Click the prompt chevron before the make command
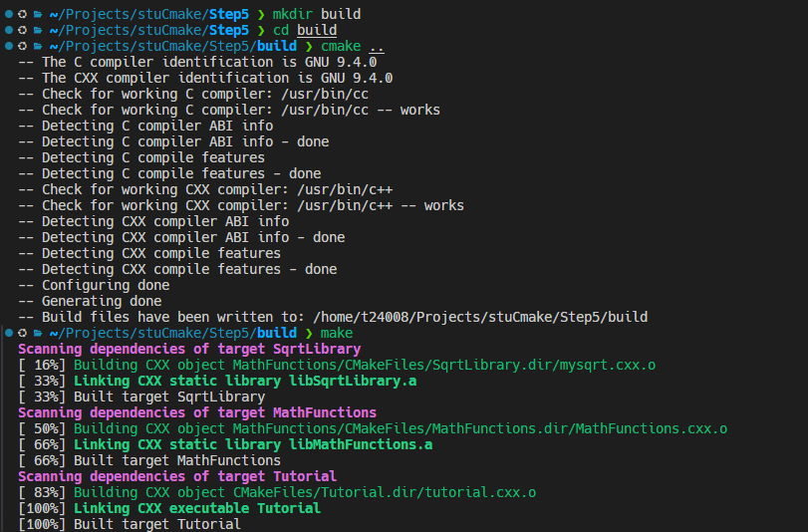The height and width of the screenshot is (532, 808). point(309,333)
